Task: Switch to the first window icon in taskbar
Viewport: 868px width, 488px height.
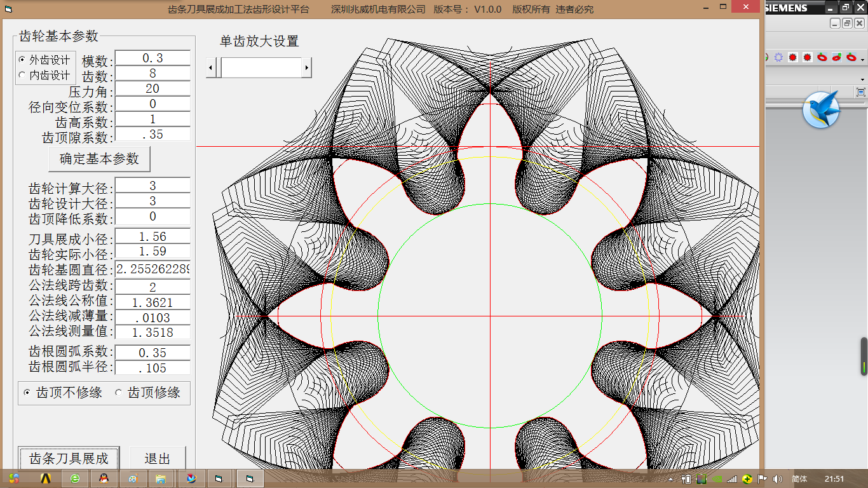Action: (220, 478)
